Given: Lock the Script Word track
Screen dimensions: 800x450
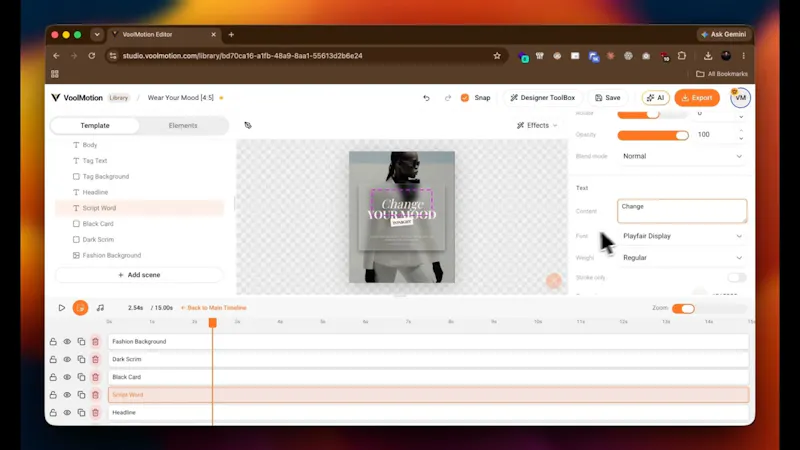Looking at the screenshot, I should pyautogui.click(x=53, y=395).
